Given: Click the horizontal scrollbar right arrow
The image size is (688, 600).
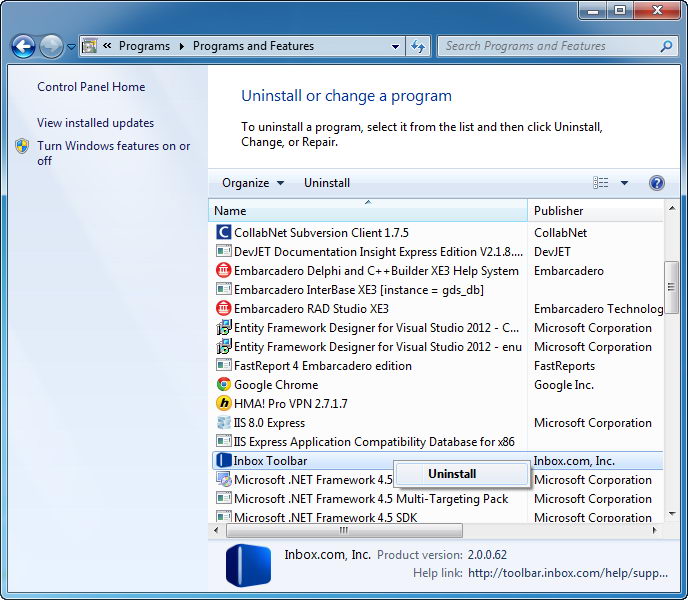Looking at the screenshot, I should pos(655,530).
